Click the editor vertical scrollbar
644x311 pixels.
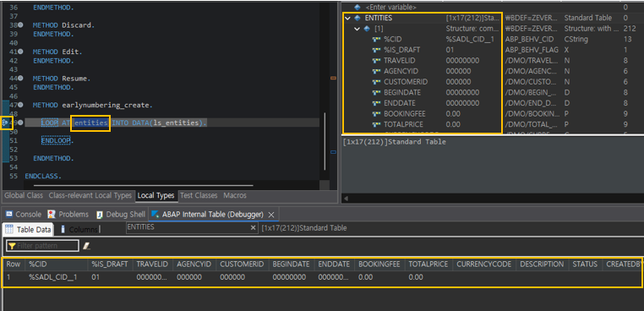click(x=325, y=141)
